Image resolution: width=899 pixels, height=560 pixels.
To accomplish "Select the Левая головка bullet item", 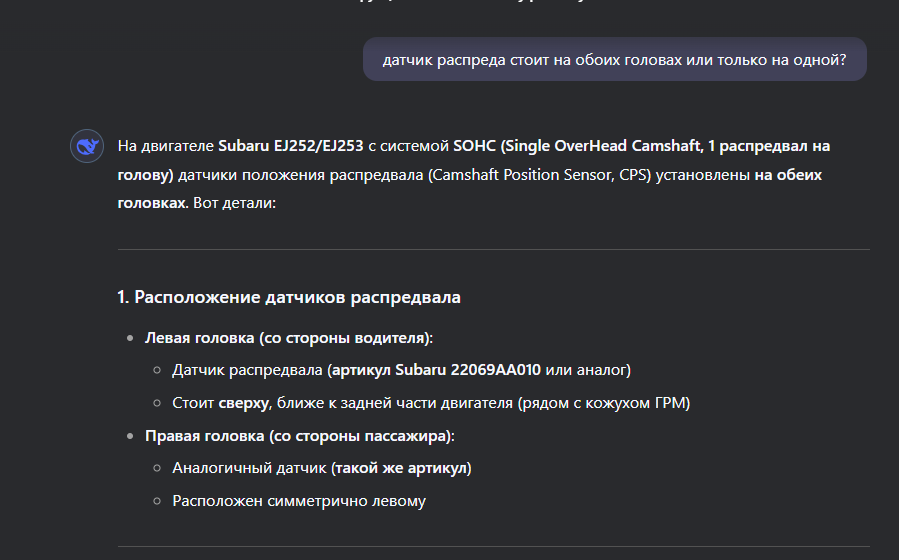I will tap(288, 338).
